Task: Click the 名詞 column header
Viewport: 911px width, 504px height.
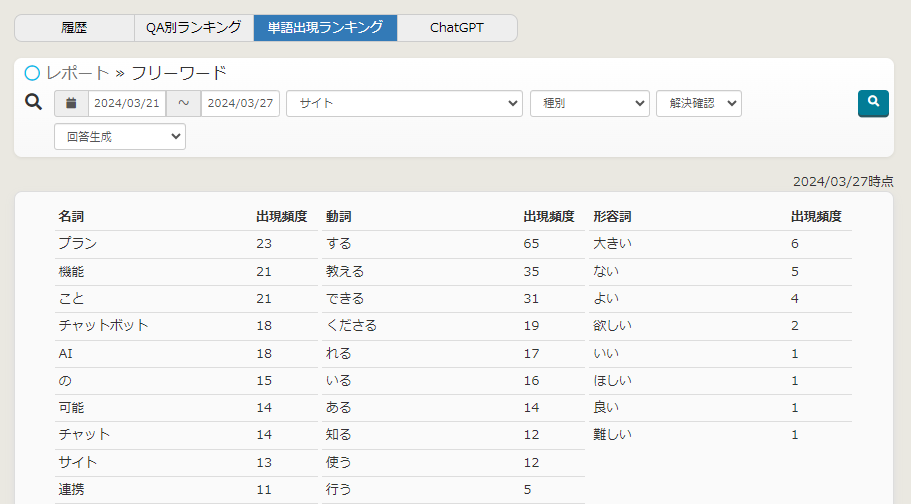Action: coord(71,216)
